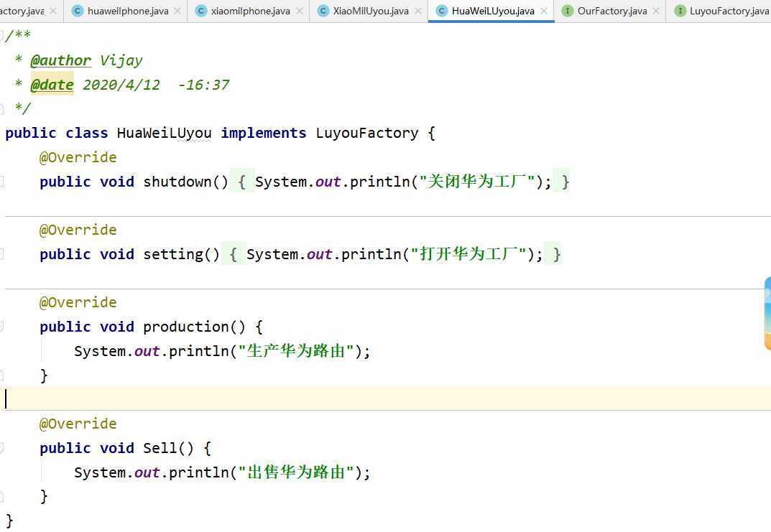Click the implements keyword
Viewport: 771px width, 532px height.
pos(263,133)
